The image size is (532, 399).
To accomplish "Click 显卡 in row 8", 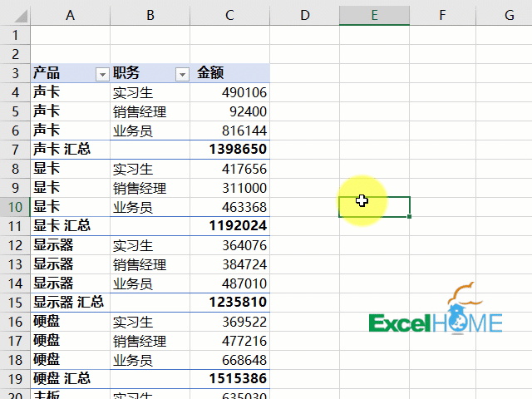I will coord(47,168).
